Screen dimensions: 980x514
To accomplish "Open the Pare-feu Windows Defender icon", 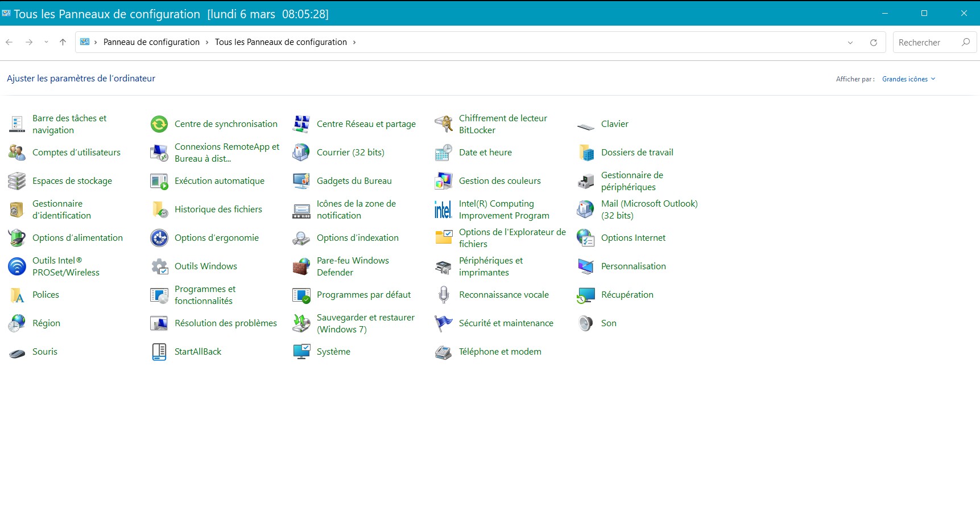I will pos(301,266).
